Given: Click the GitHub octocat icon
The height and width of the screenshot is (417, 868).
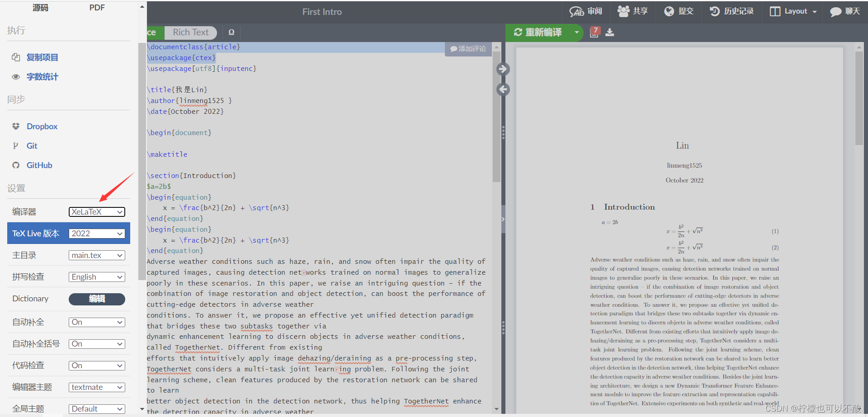Looking at the screenshot, I should [16, 165].
